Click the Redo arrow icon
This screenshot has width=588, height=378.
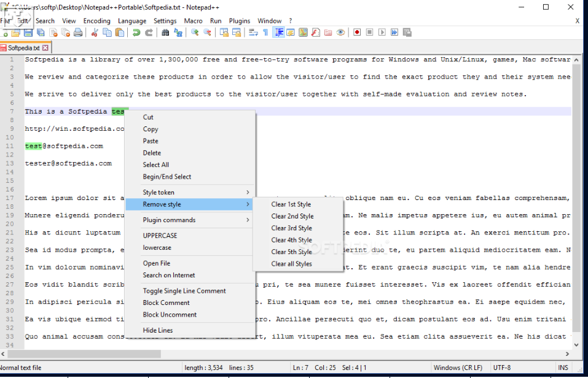(149, 33)
